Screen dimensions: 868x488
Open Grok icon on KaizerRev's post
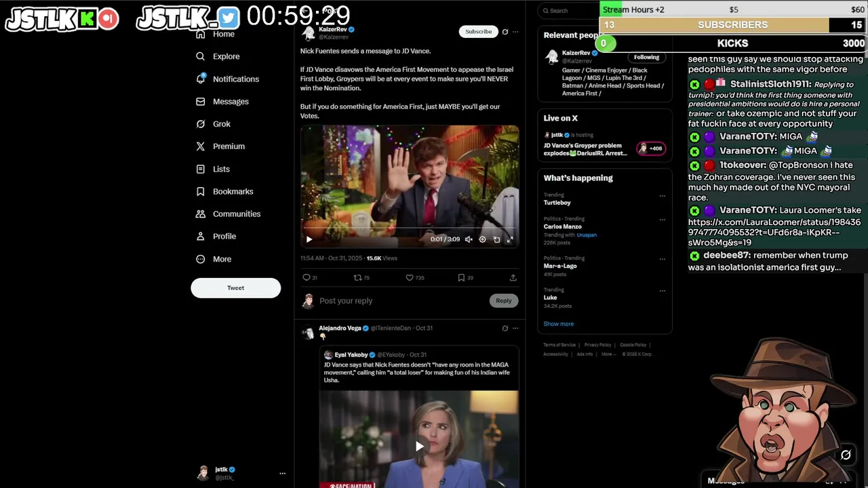[505, 32]
